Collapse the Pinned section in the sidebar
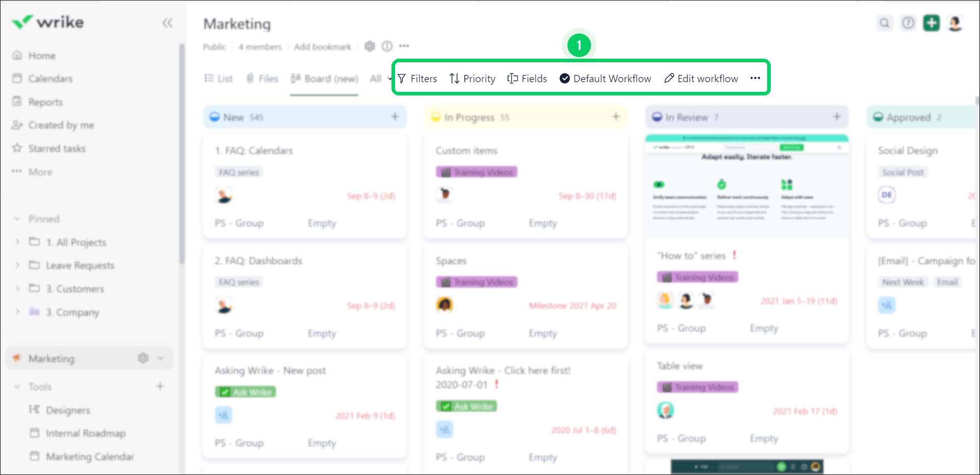The width and height of the screenshot is (980, 475). tap(17, 218)
